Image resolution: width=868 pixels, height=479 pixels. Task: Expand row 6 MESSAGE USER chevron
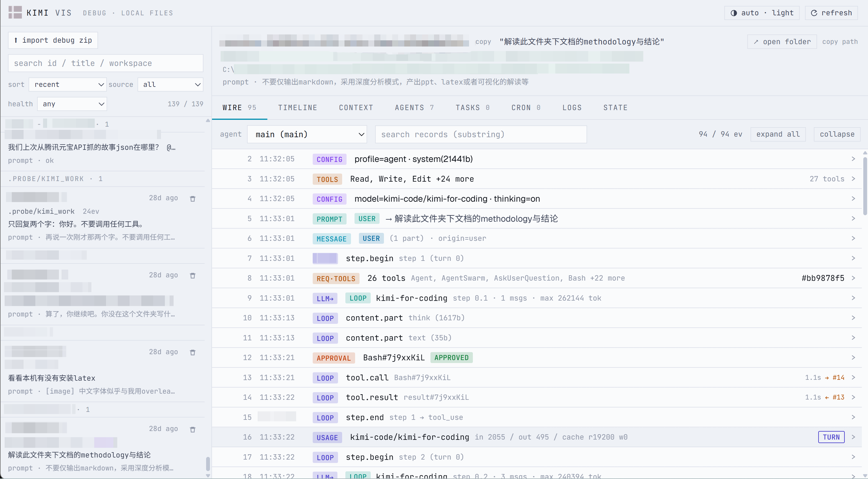[x=853, y=238]
